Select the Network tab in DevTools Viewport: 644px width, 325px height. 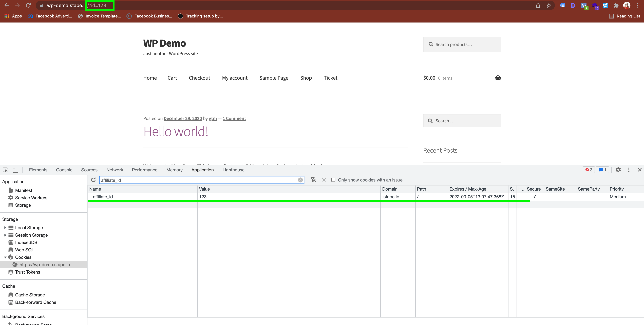click(x=115, y=170)
